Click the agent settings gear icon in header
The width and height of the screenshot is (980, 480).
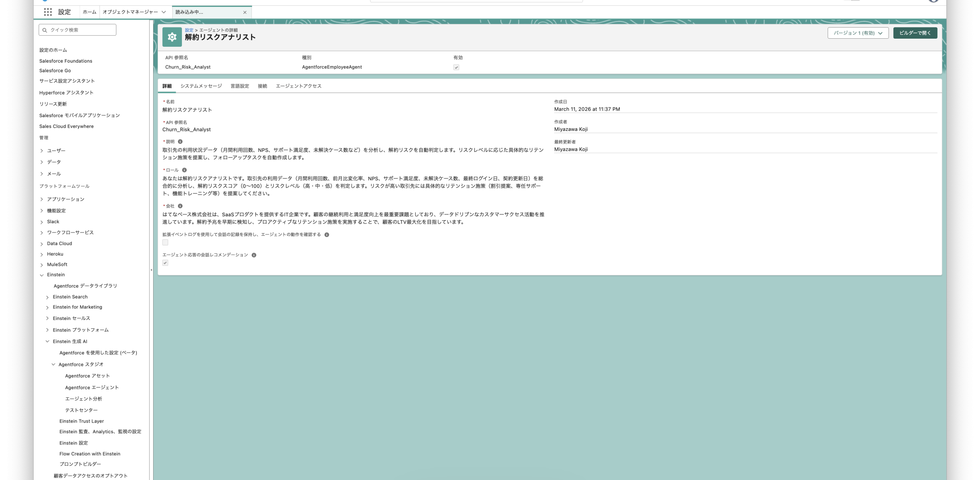click(x=172, y=37)
